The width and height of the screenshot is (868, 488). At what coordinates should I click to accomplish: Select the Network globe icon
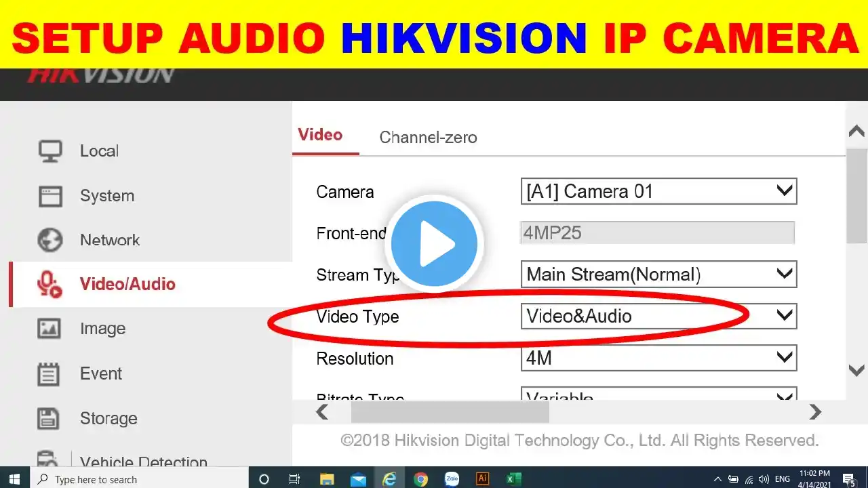pos(50,240)
